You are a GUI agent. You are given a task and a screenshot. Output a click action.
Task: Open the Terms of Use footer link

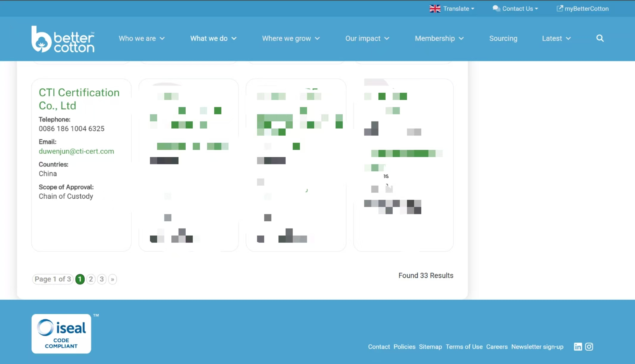click(464, 347)
